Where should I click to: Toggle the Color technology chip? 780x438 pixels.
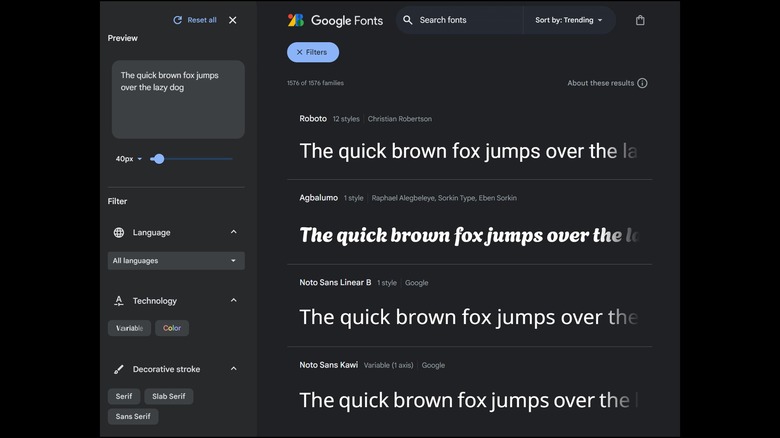[172, 328]
